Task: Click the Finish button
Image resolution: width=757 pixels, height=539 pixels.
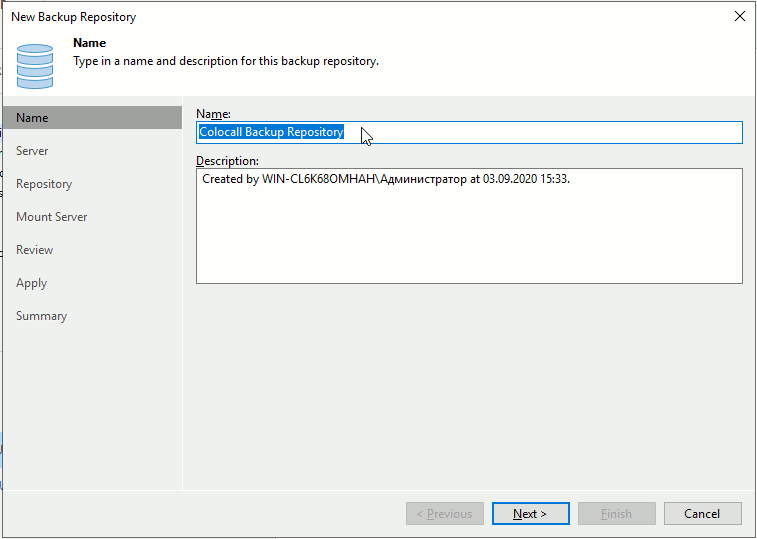Action: coord(616,514)
